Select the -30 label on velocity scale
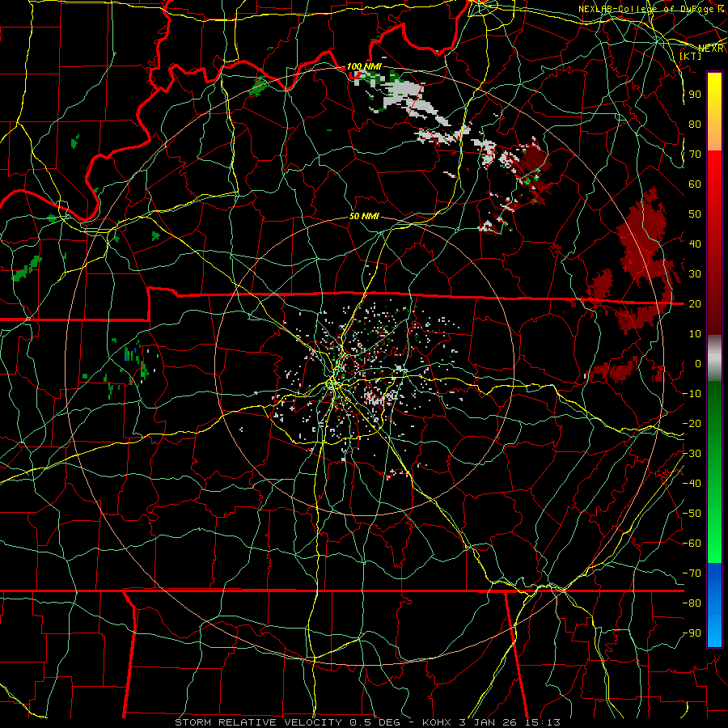The width and height of the screenshot is (728, 728). coord(692,454)
